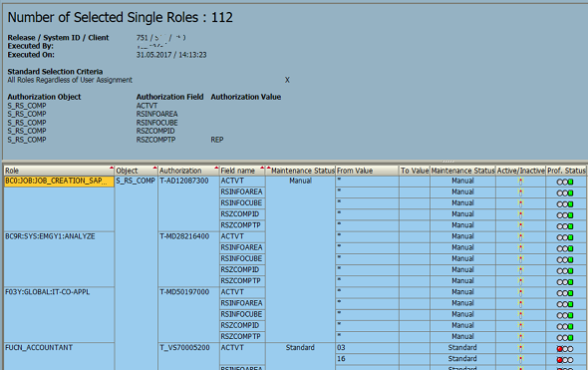
Task: Click RSZCOMPID in Authorization Field list
Action: pos(155,131)
